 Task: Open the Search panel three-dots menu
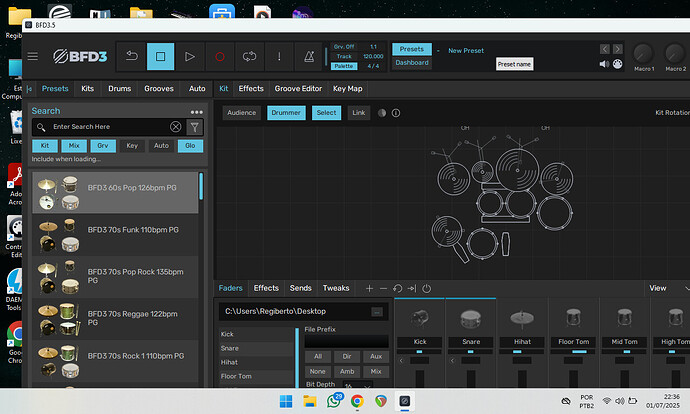[197, 112]
